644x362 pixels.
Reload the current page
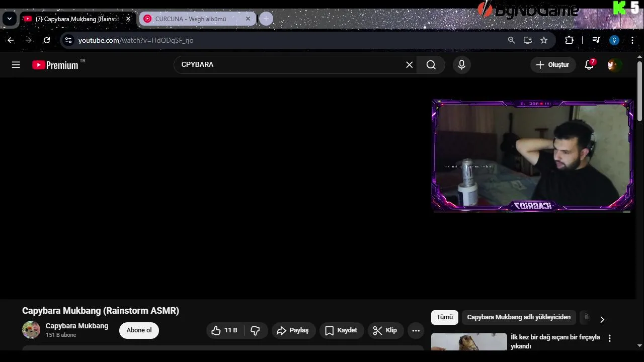[x=47, y=40]
